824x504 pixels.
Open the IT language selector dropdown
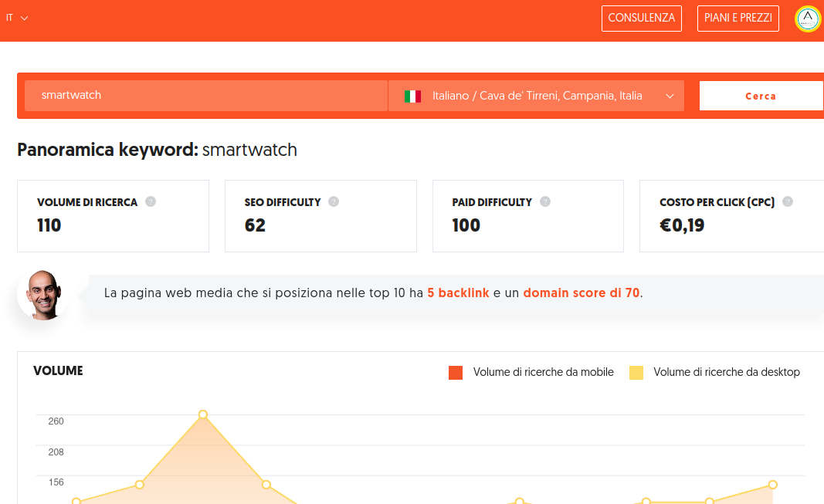click(x=16, y=18)
